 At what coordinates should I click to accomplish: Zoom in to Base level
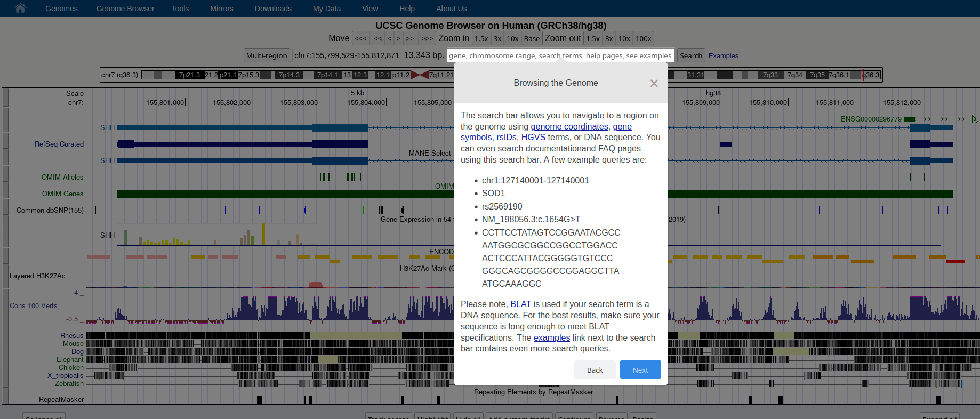[531, 38]
